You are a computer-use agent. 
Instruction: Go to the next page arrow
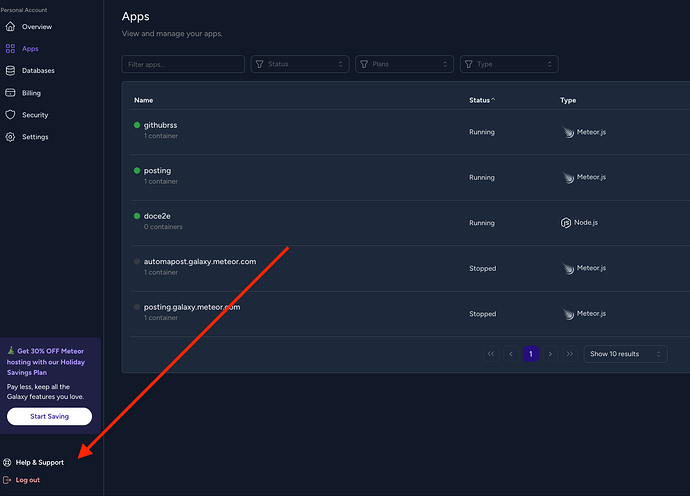[550, 354]
